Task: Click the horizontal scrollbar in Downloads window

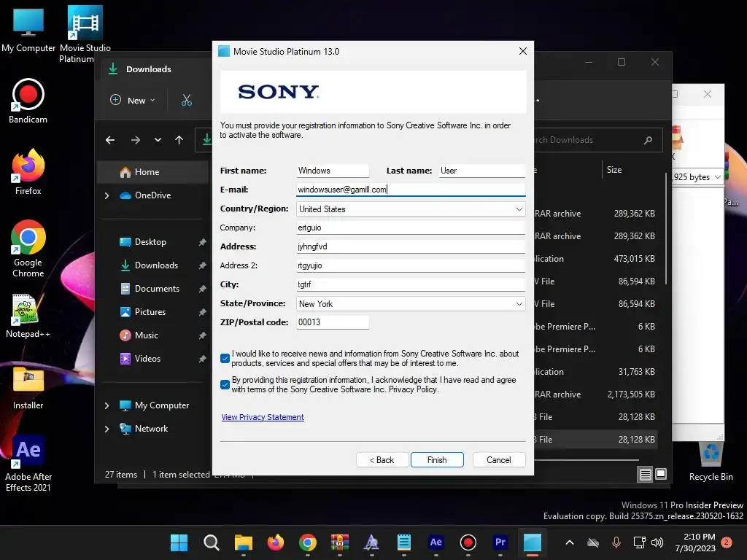Action: (586, 460)
